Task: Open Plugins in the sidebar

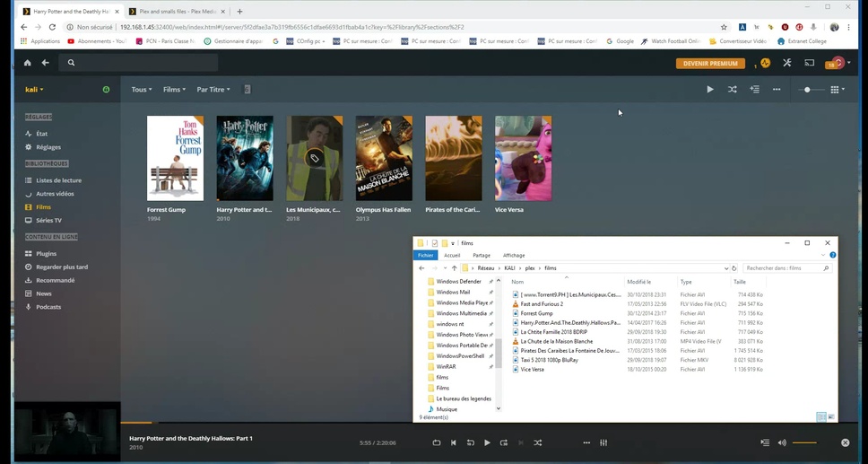Action: click(x=46, y=254)
